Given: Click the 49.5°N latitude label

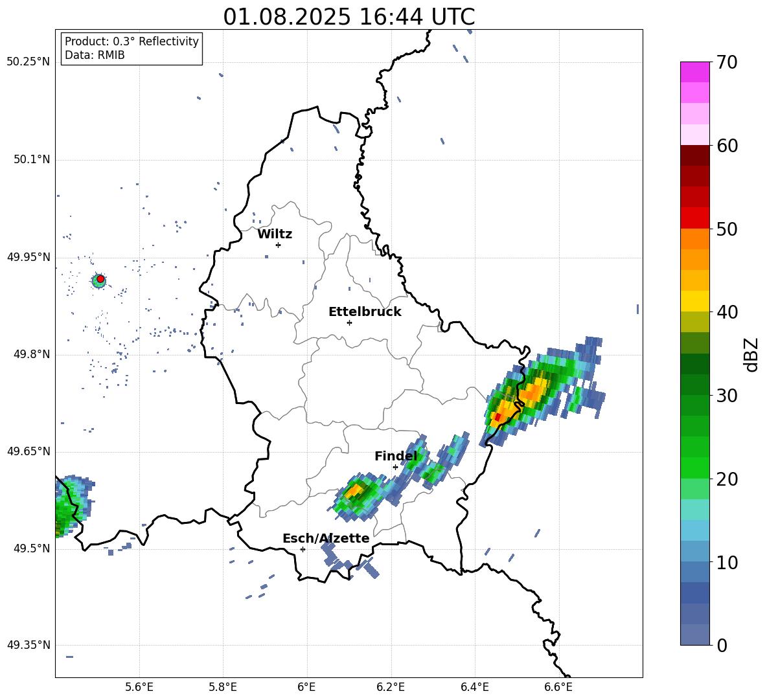Looking at the screenshot, I should pyautogui.click(x=31, y=548).
